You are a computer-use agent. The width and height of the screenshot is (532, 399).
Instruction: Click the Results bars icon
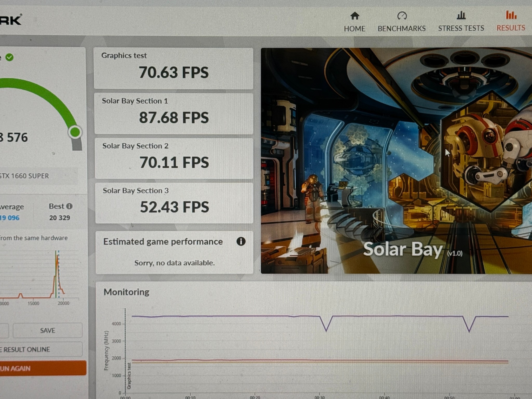coord(511,15)
